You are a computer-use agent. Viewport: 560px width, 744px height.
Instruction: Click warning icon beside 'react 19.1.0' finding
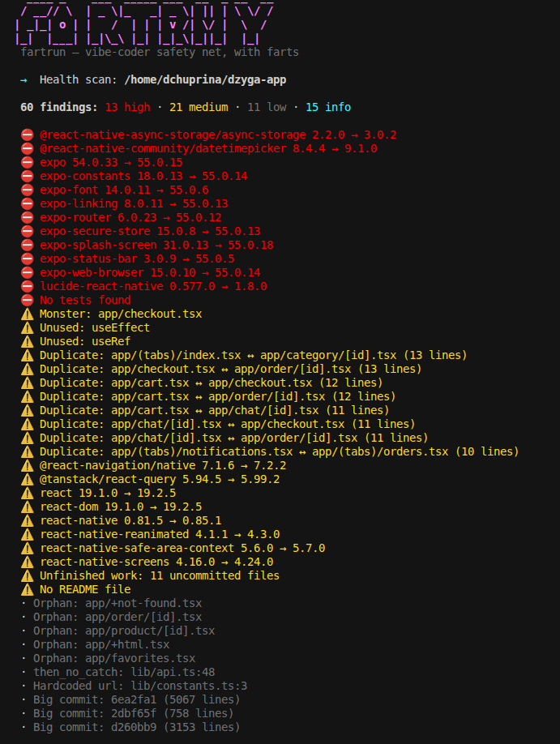[27, 493]
